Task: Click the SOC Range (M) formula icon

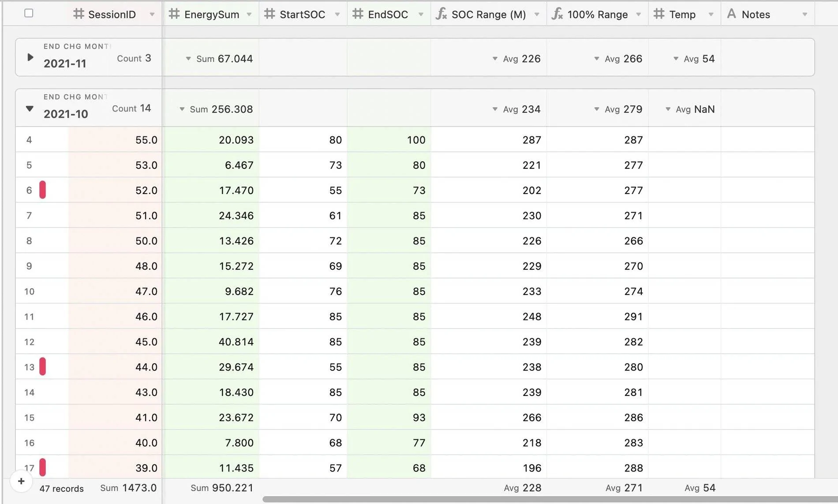Action: pos(441,14)
